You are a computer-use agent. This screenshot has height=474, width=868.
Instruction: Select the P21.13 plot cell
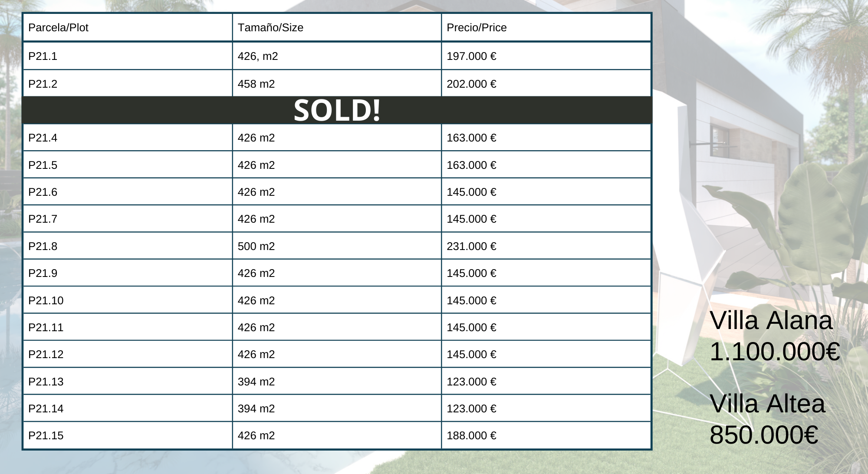coord(128,382)
